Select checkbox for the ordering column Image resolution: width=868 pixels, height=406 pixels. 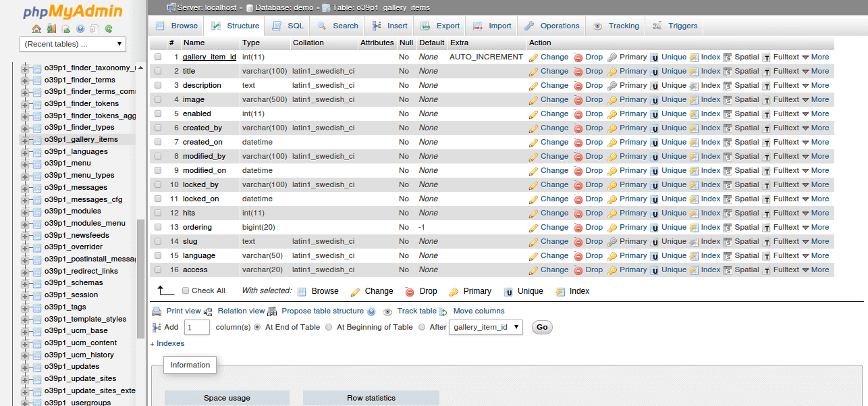click(158, 227)
